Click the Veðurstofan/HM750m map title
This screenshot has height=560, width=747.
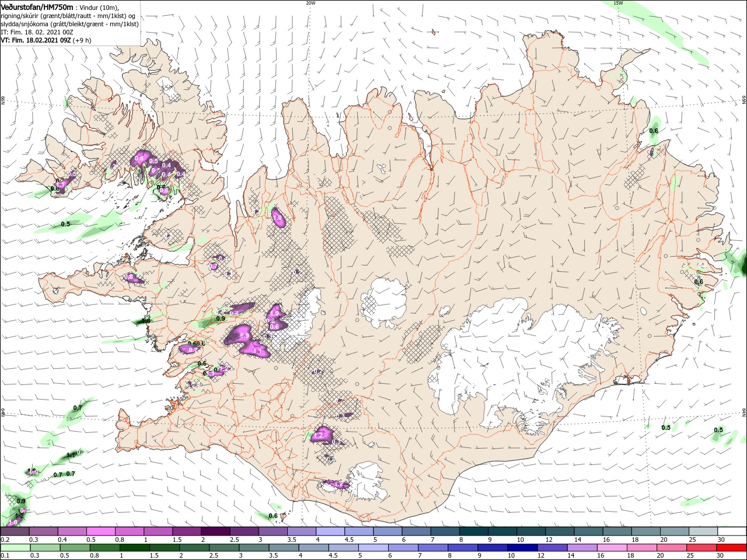(37, 6)
